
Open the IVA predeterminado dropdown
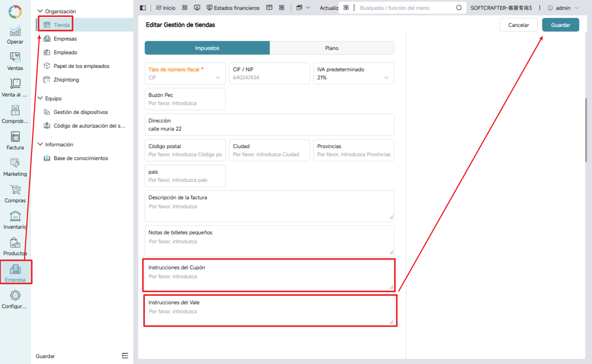(354, 73)
